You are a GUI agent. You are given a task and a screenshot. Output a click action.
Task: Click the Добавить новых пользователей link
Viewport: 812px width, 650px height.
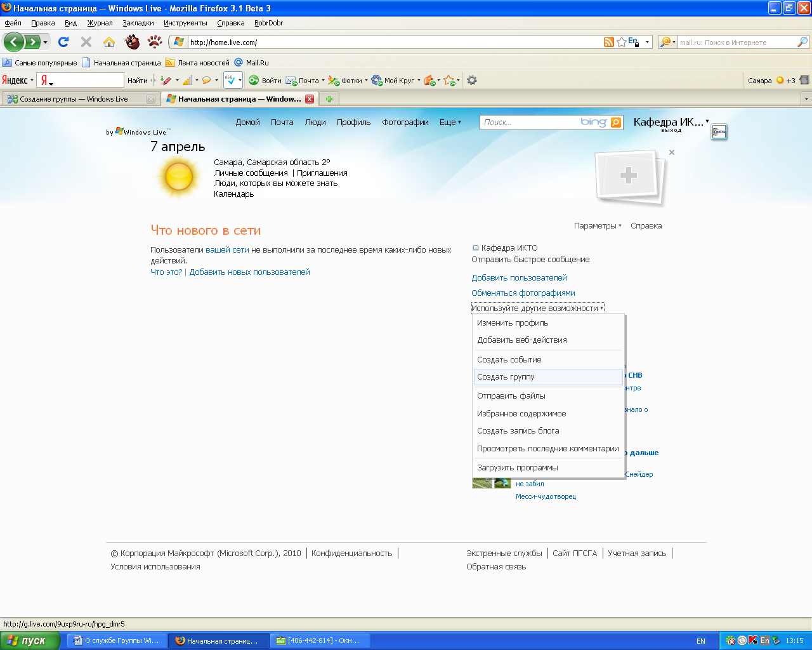(x=249, y=272)
